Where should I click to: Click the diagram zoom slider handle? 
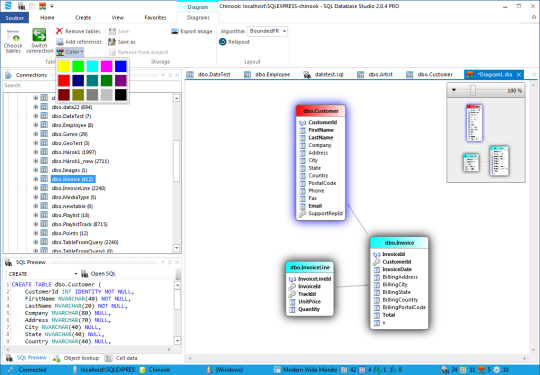click(473, 90)
